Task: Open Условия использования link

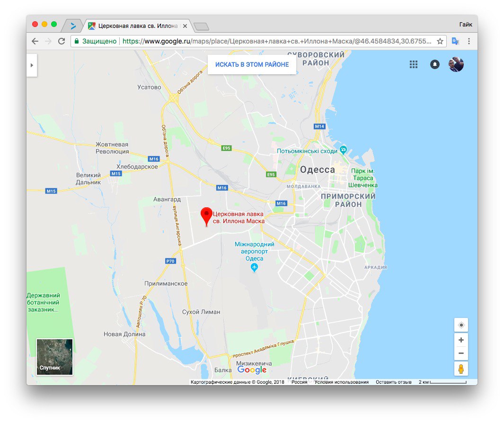Action: click(341, 382)
